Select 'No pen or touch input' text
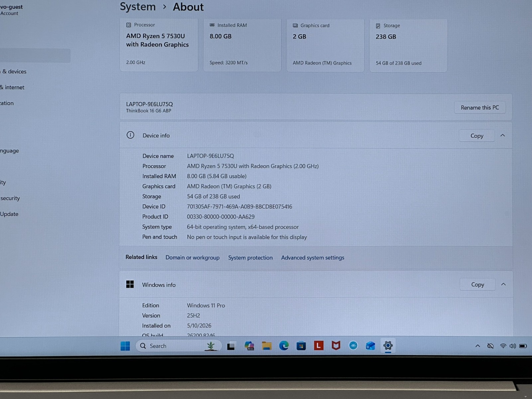This screenshot has height=399, width=532. [247, 237]
